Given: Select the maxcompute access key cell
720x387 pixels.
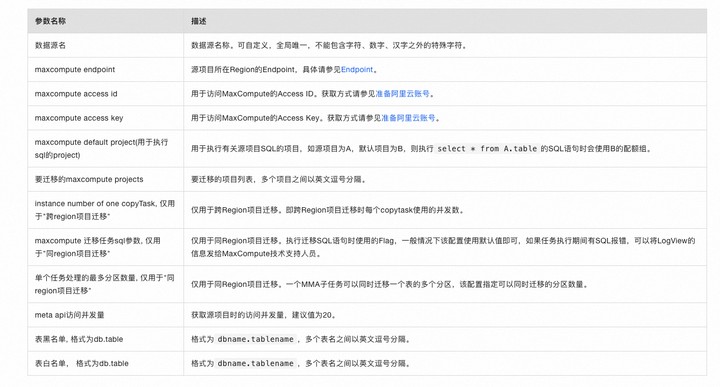Looking at the screenshot, I should tap(106, 118).
